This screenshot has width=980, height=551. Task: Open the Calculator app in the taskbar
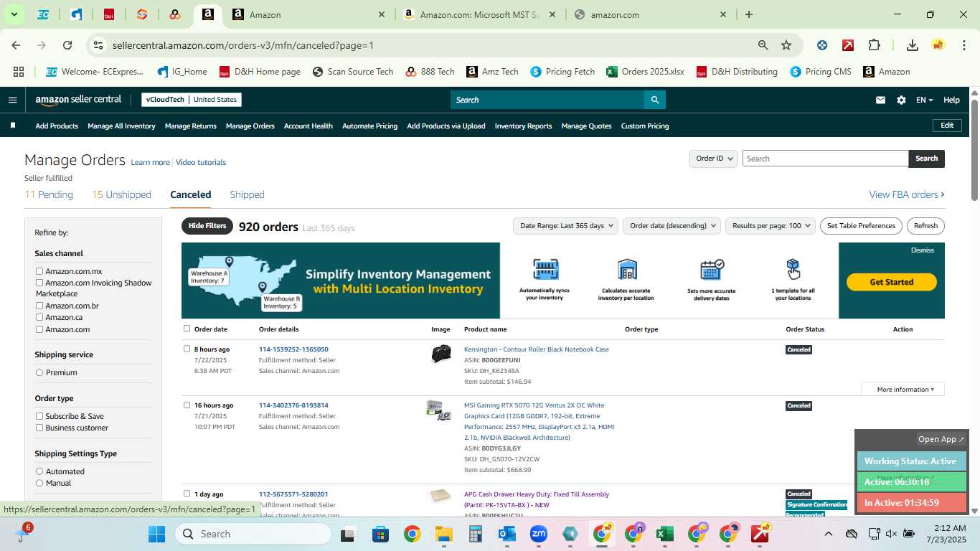(475, 534)
